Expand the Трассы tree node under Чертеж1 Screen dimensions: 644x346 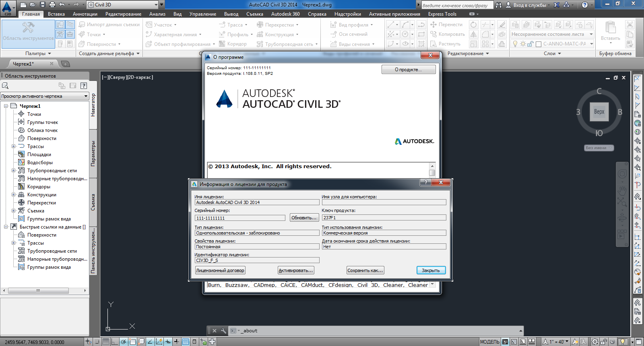13,146
